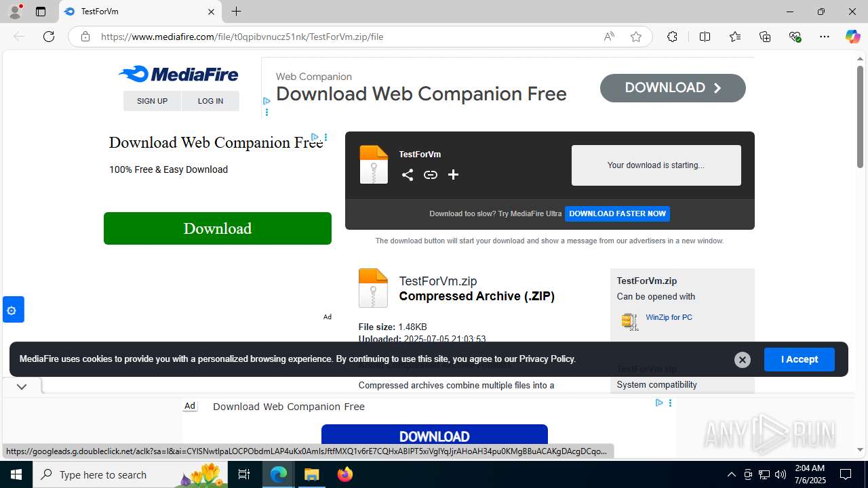The image size is (868, 488).
Task: Open the Favorites list
Action: pos(735,37)
